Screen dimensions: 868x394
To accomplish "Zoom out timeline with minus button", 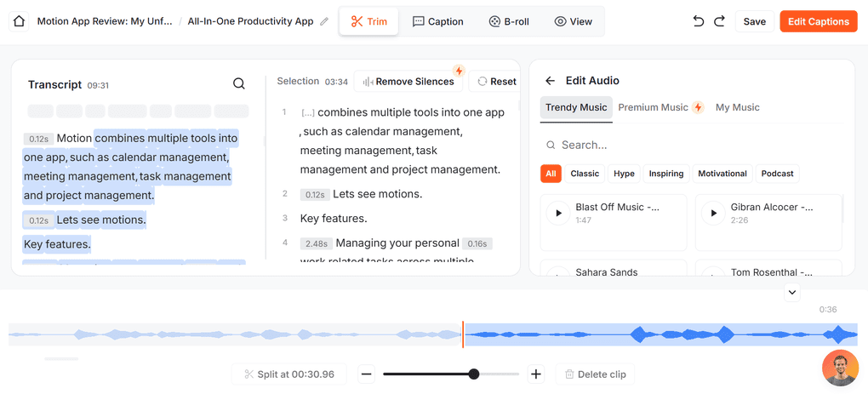I will click(x=366, y=374).
